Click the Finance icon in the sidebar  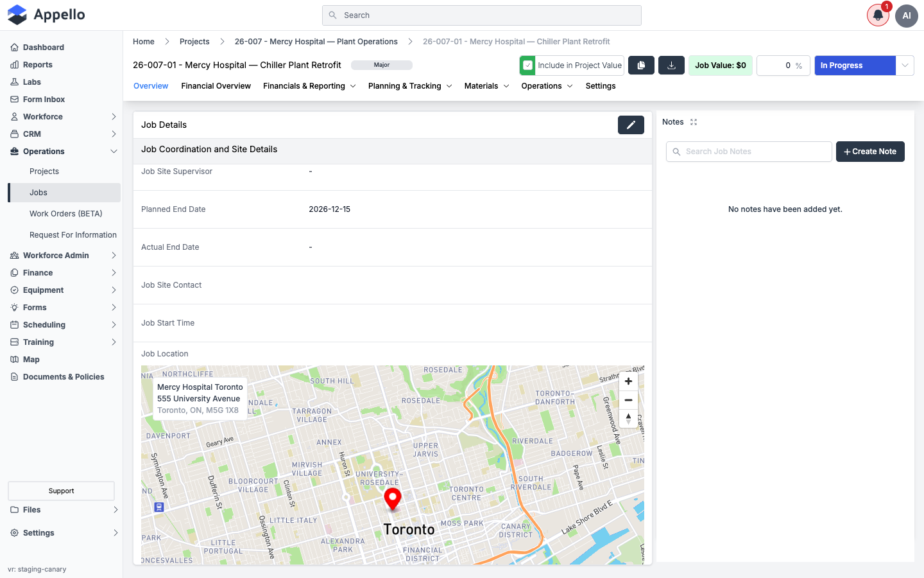point(14,272)
